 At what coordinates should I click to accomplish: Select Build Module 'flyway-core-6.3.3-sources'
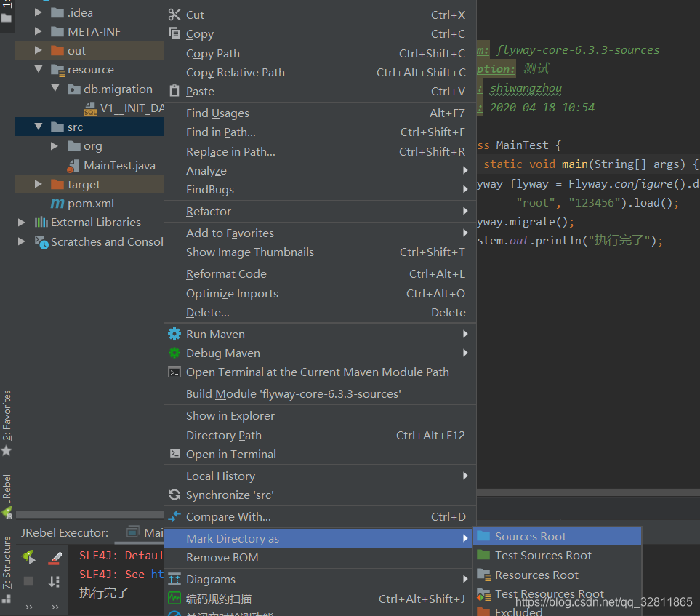(x=320, y=394)
